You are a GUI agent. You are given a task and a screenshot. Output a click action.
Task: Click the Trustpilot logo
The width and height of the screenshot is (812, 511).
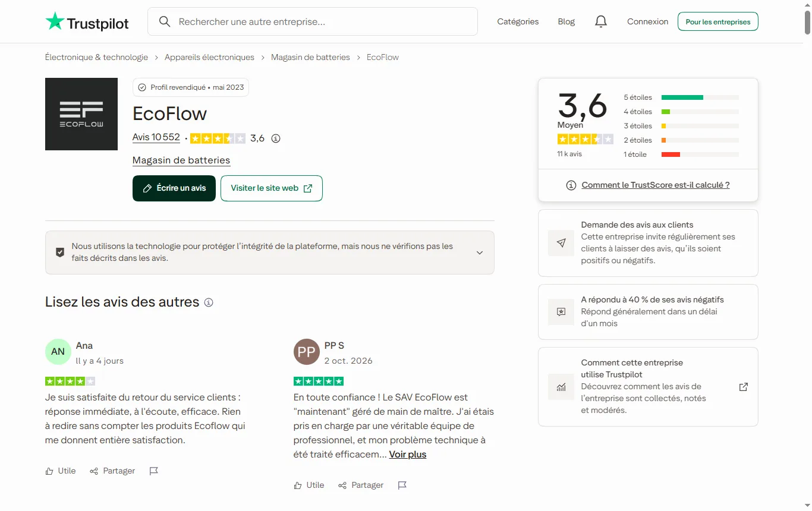tap(87, 22)
